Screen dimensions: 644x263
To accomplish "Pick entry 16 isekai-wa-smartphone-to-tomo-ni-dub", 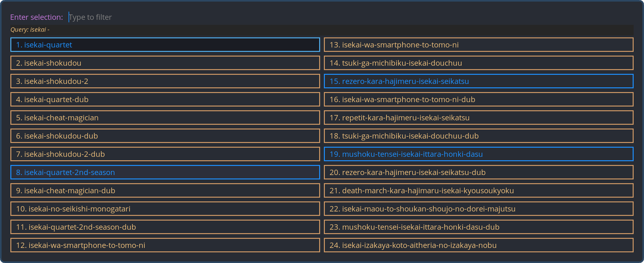I will pyautogui.click(x=478, y=99).
